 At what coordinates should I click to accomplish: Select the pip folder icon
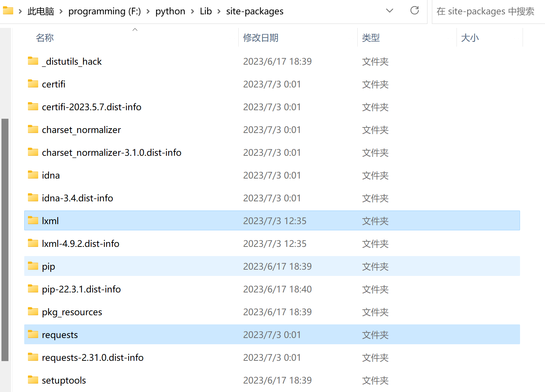click(33, 266)
